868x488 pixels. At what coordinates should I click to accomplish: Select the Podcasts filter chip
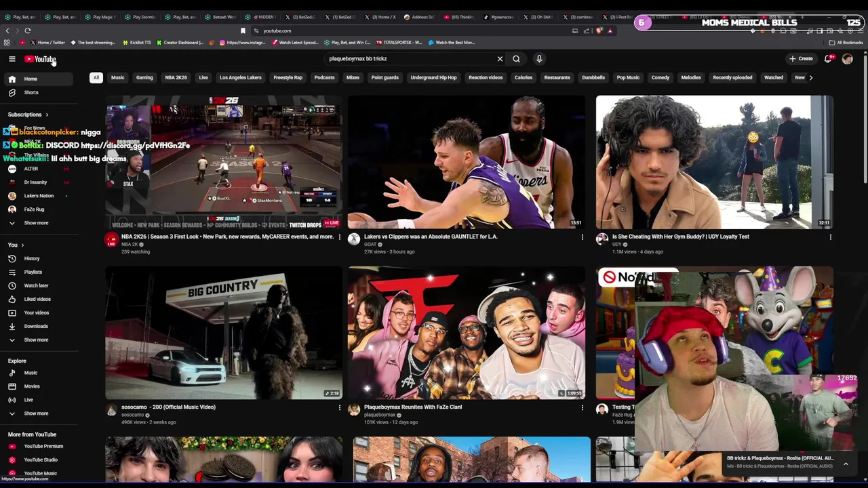click(324, 77)
